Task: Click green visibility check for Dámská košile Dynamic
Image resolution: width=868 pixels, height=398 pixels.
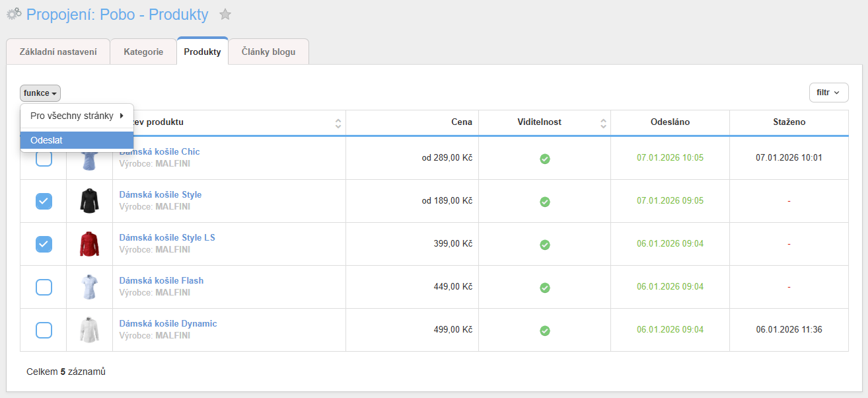Action: 544,331
